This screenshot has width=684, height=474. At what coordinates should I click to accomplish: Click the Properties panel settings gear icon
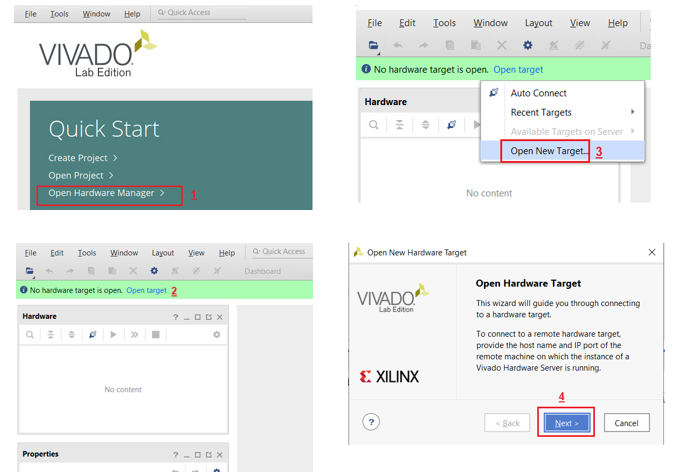click(216, 470)
